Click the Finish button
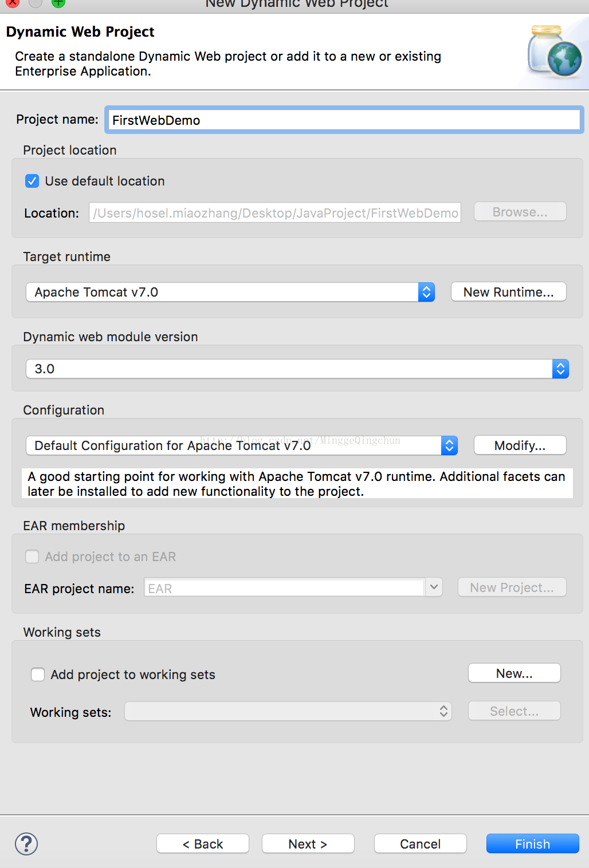This screenshot has height=868, width=589. 533,844
